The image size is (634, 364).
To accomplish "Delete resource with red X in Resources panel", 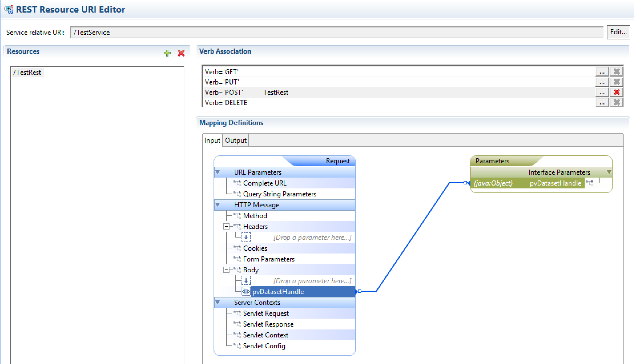I will click(181, 53).
